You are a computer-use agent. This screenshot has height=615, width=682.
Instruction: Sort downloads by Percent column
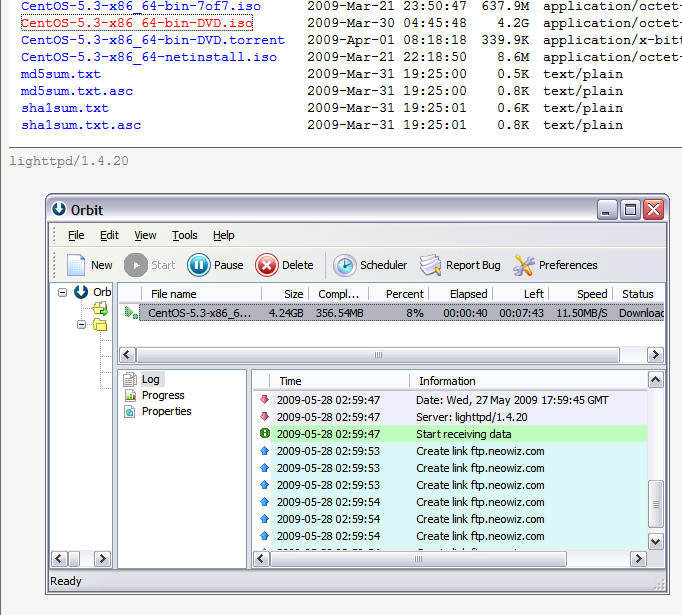pyautogui.click(x=399, y=294)
